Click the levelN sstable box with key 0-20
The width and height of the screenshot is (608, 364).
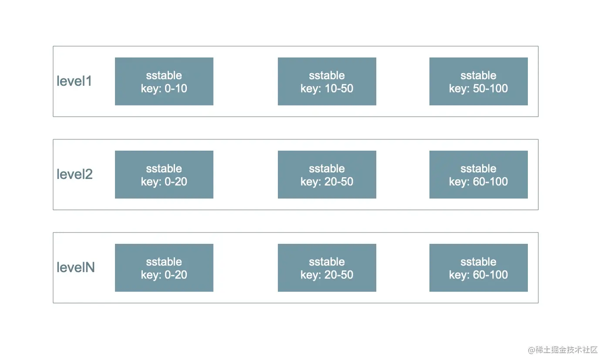(164, 268)
